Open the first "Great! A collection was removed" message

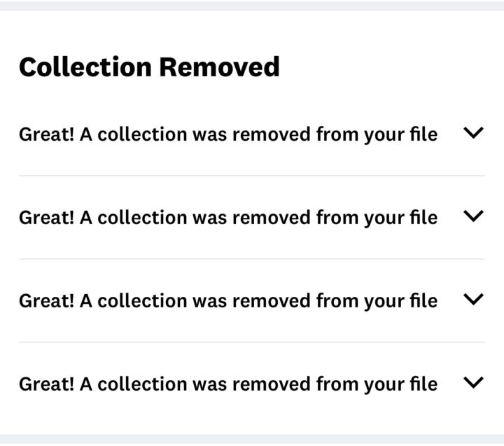pyautogui.click(x=227, y=134)
